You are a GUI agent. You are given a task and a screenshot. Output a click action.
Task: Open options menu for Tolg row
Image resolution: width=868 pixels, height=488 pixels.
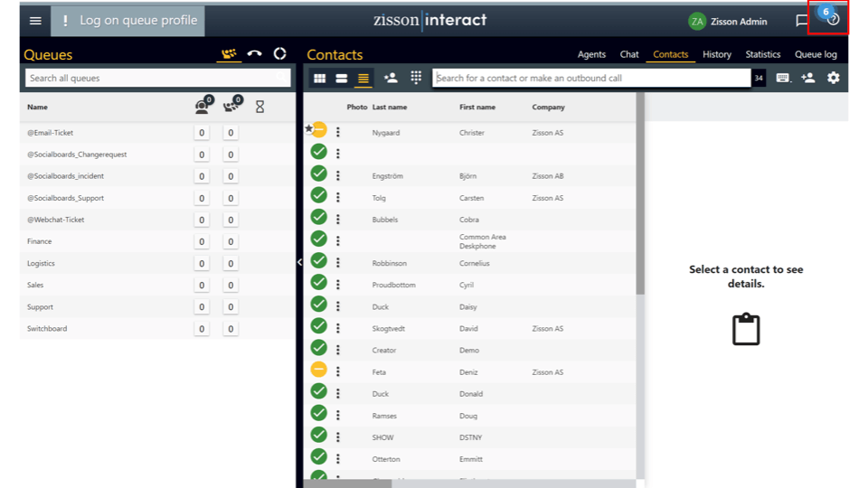pyautogui.click(x=338, y=198)
